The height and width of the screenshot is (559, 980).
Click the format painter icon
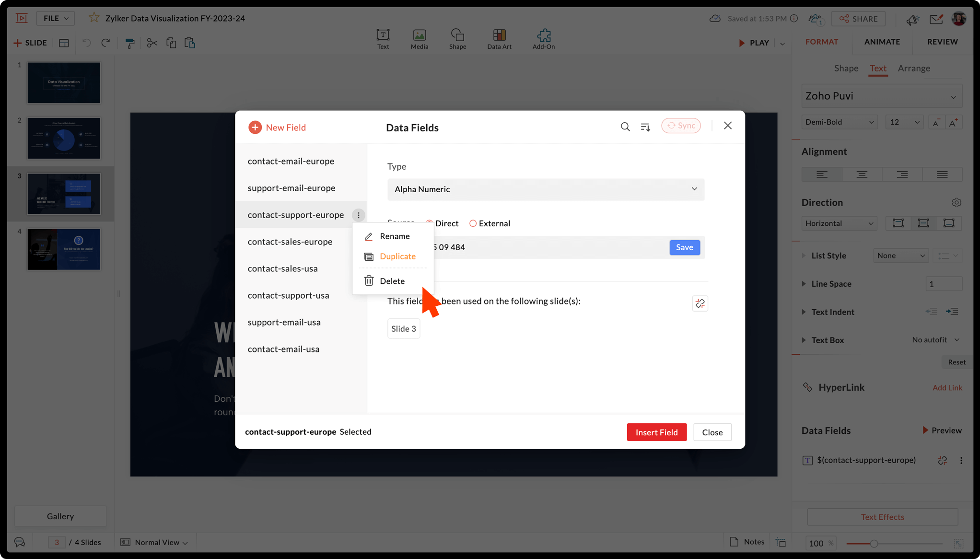pyautogui.click(x=129, y=43)
